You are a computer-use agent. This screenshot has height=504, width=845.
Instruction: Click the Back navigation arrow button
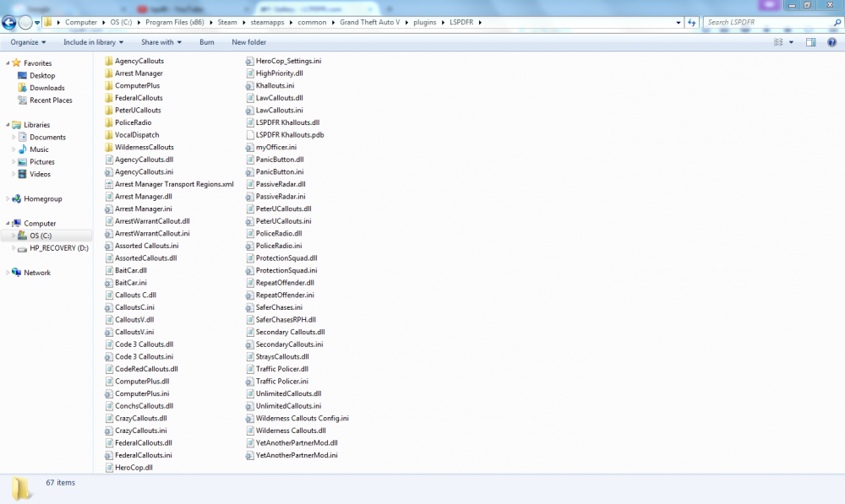(x=8, y=22)
